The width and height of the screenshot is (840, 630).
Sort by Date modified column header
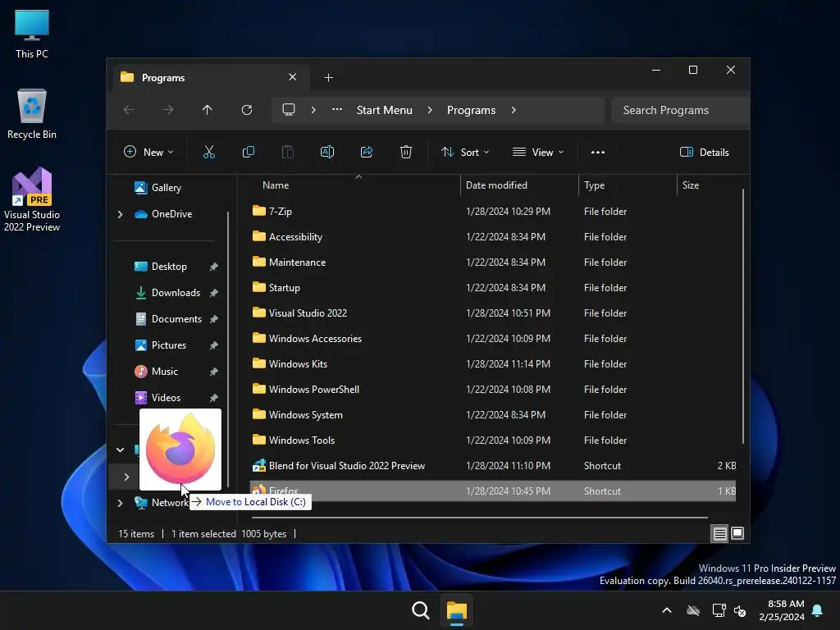point(519,185)
